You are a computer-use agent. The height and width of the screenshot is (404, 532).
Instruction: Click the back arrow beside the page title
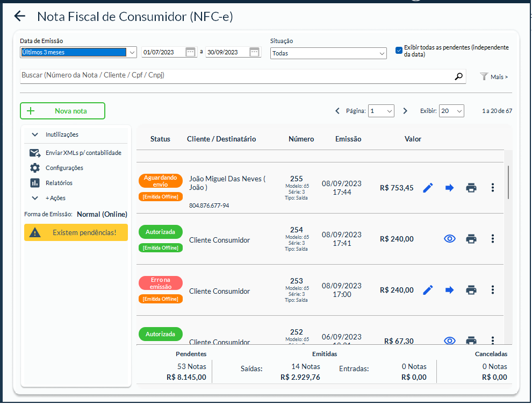point(20,16)
